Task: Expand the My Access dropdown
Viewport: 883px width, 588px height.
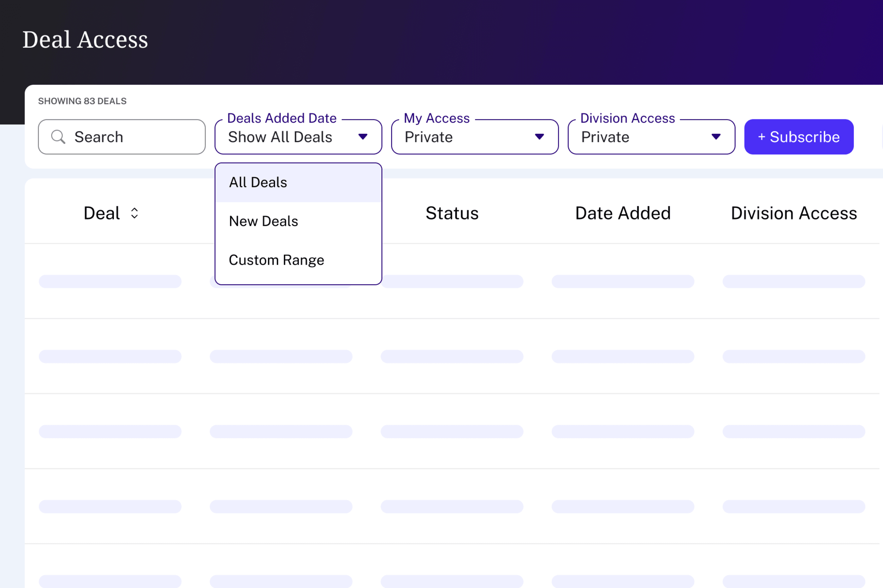Action: coord(475,137)
